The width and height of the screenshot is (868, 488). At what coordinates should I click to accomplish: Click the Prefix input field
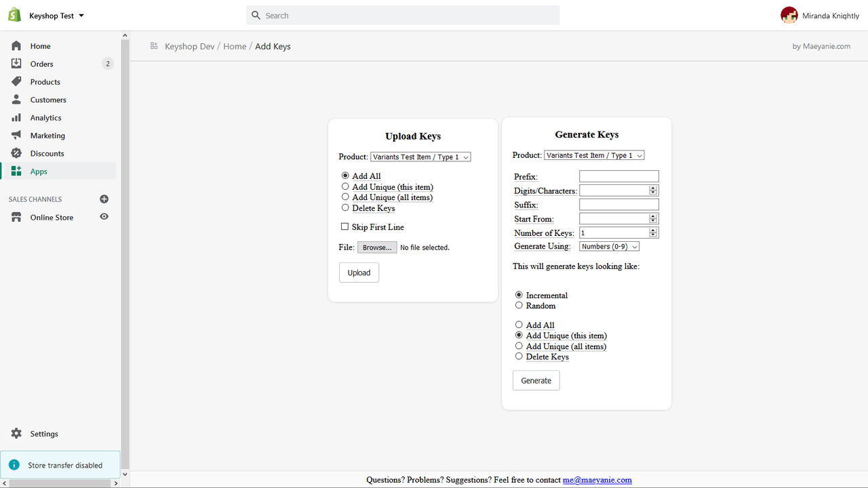pyautogui.click(x=619, y=176)
